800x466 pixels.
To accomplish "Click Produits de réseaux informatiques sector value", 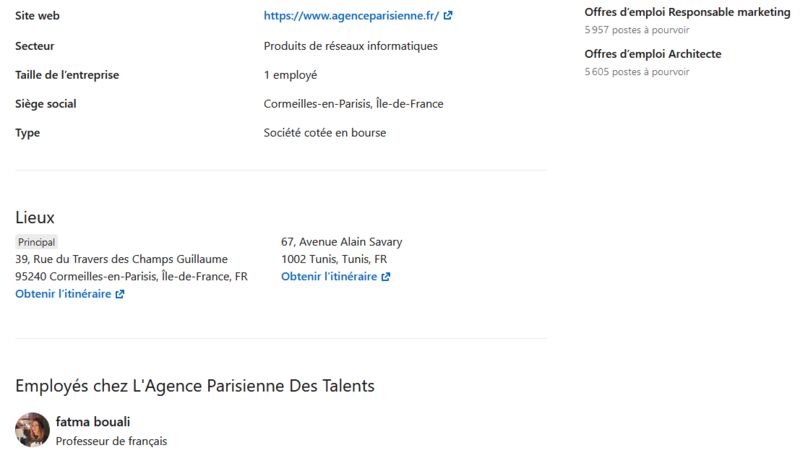I will 351,46.
